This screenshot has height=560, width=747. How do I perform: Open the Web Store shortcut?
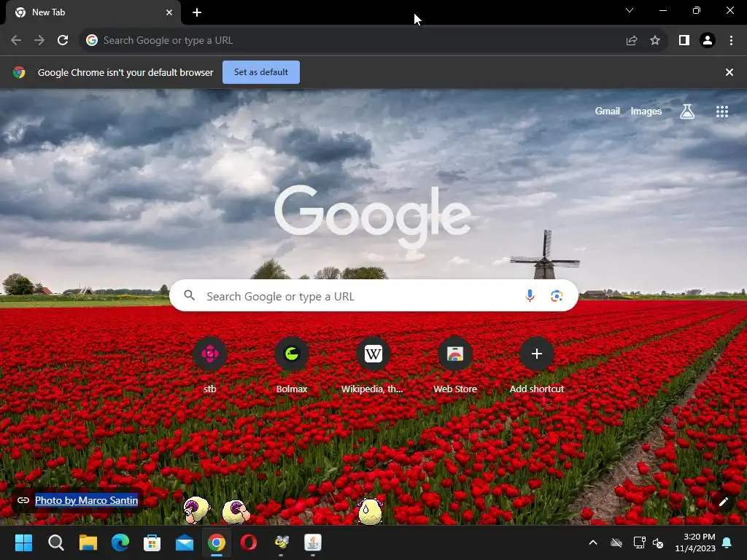pos(455,366)
